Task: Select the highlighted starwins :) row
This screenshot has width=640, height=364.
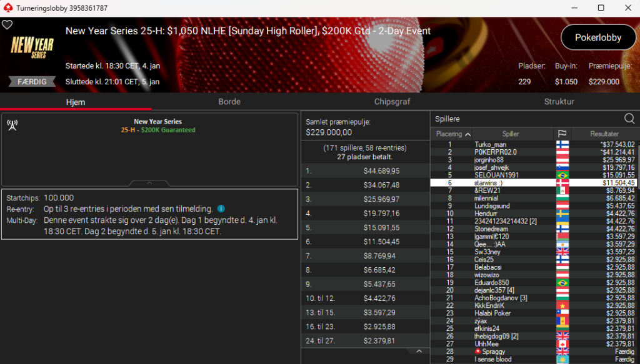Action: coord(534,182)
